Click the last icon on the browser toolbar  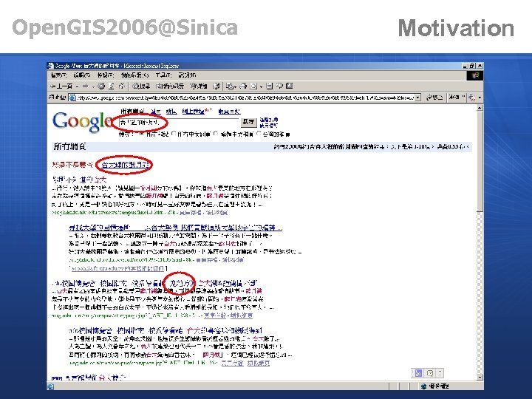(290, 86)
